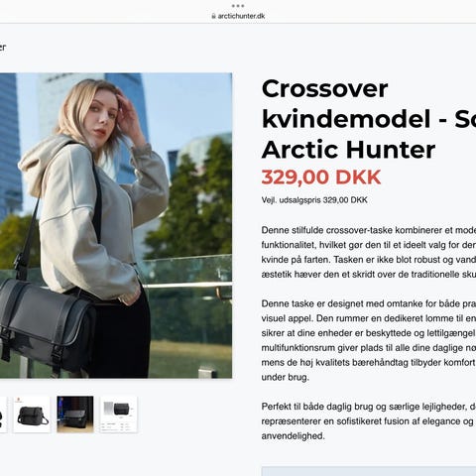The width and height of the screenshot is (476, 476).
Task: Show the thumbnail of bag on white background
Action: [32, 415]
